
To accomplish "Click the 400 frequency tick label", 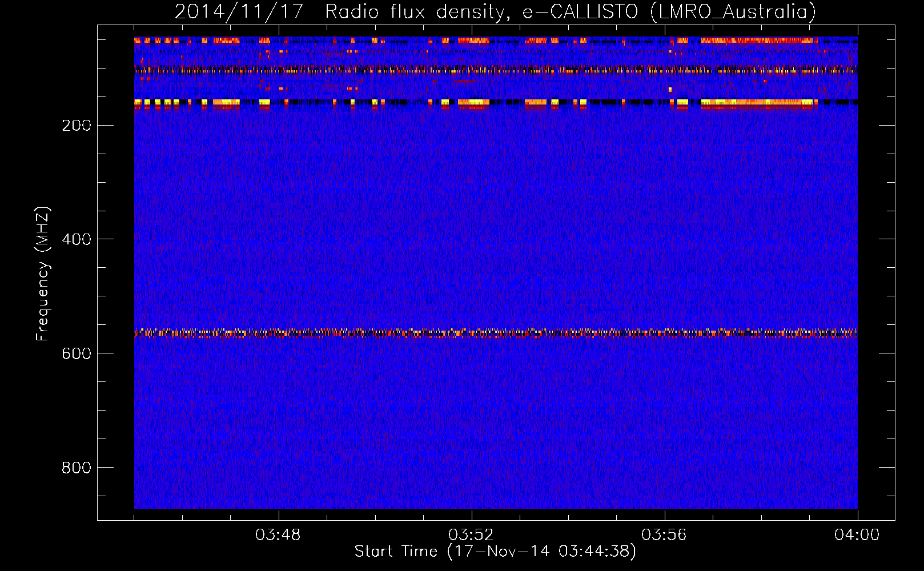I will pos(77,239).
